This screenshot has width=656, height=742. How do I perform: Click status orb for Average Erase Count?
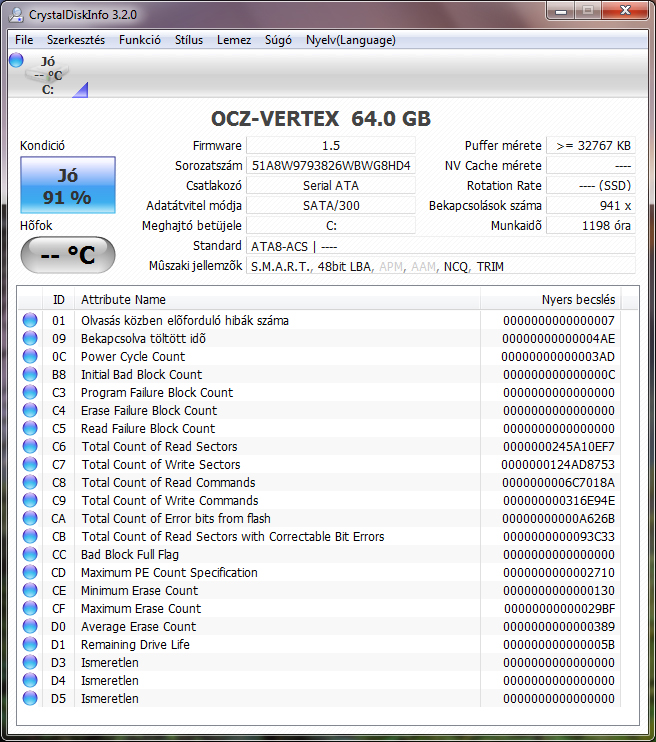point(30,626)
